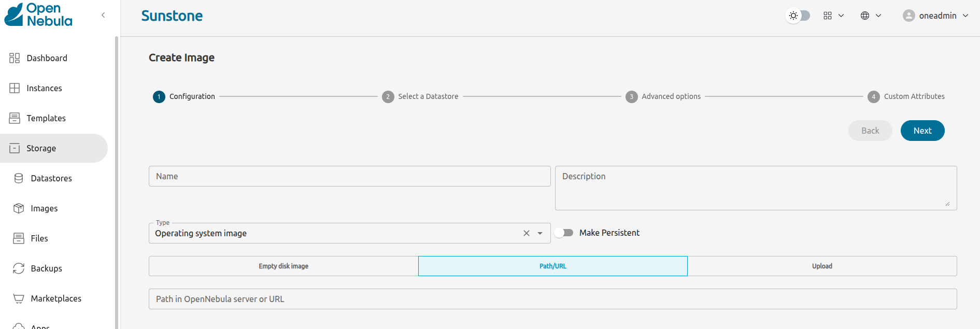Open Instances via its grid icon
This screenshot has width=980, height=329.
[x=15, y=88]
